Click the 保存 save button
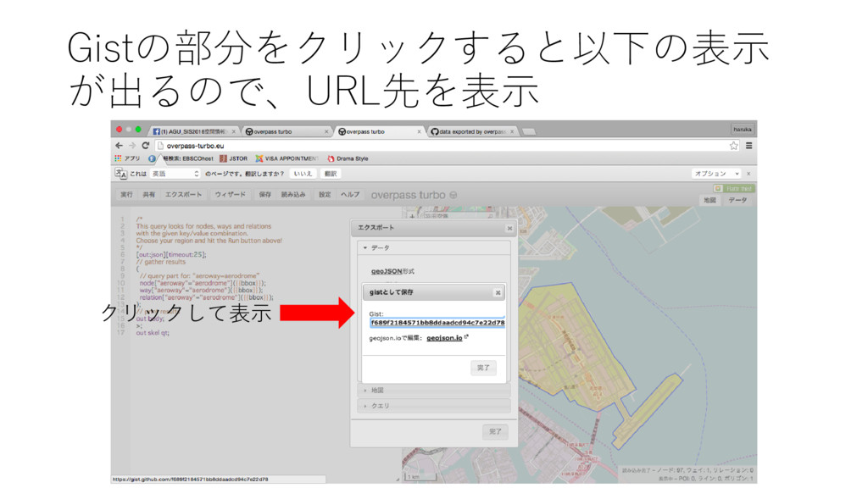The width and height of the screenshot is (868, 488). click(265, 195)
